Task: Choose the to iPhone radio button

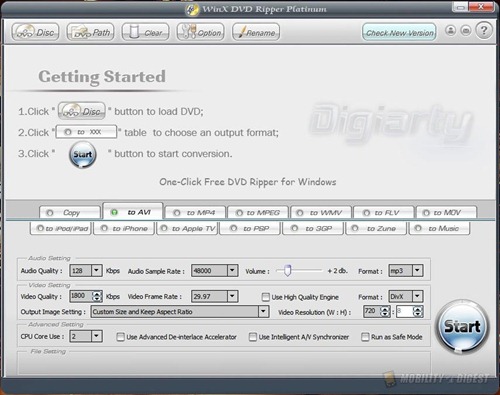Action: coord(104,228)
